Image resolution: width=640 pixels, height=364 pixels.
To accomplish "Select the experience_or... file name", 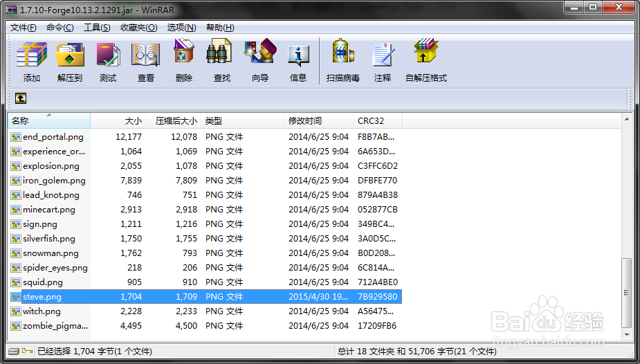I will 54,152.
